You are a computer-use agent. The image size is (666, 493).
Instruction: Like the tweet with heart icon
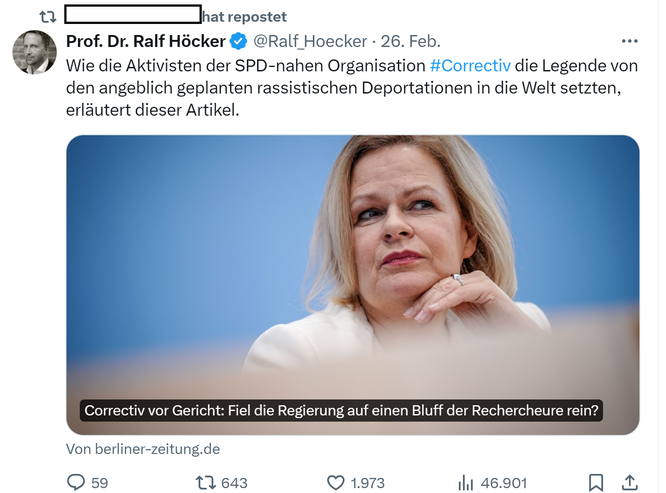pyautogui.click(x=336, y=483)
